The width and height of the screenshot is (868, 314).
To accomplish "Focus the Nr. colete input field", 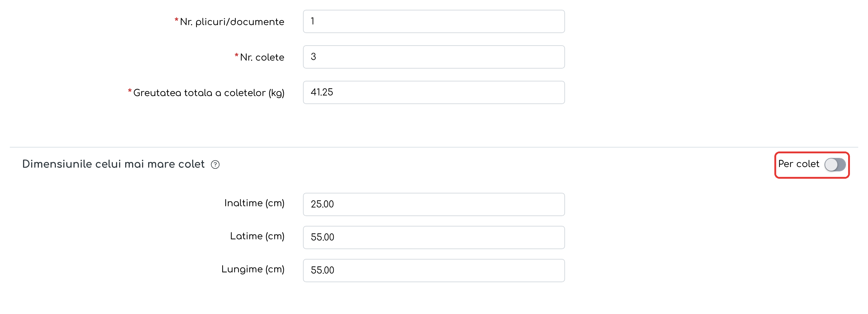I will coord(434,57).
